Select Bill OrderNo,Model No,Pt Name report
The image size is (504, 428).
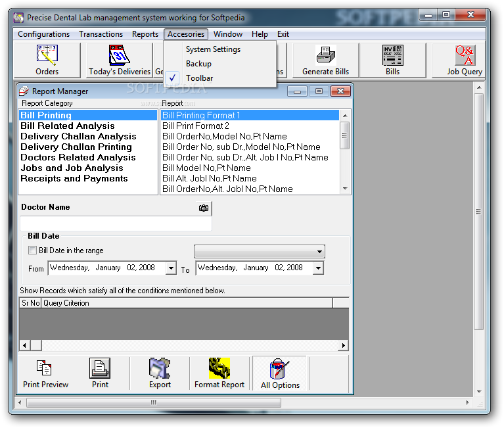[250, 136]
